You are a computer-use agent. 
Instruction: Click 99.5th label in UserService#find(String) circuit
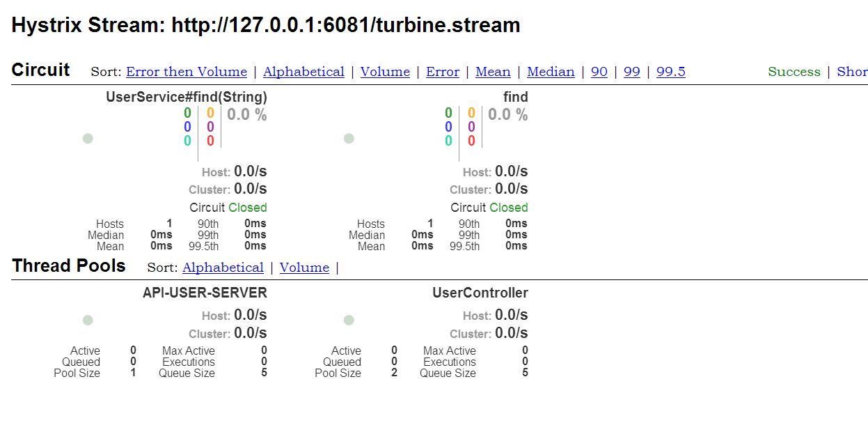coord(203,246)
